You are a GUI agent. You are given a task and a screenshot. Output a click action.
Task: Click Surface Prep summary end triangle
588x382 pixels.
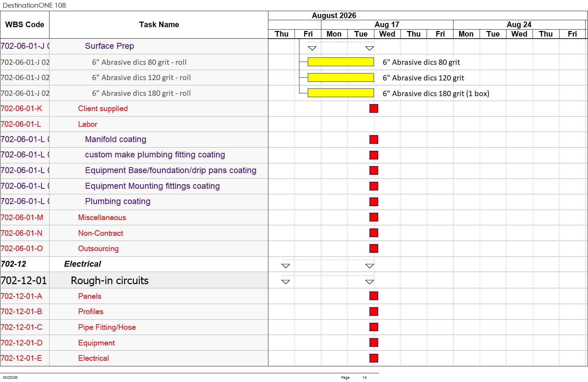point(369,48)
